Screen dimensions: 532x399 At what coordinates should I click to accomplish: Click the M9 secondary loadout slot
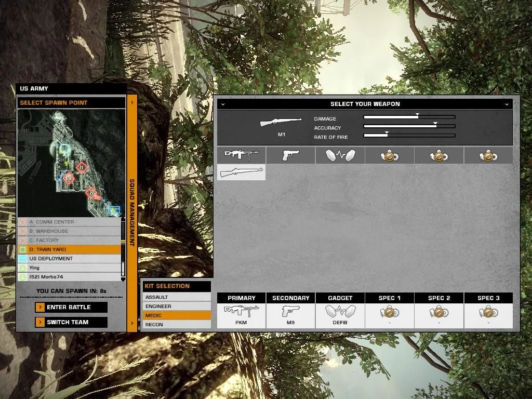click(x=291, y=316)
